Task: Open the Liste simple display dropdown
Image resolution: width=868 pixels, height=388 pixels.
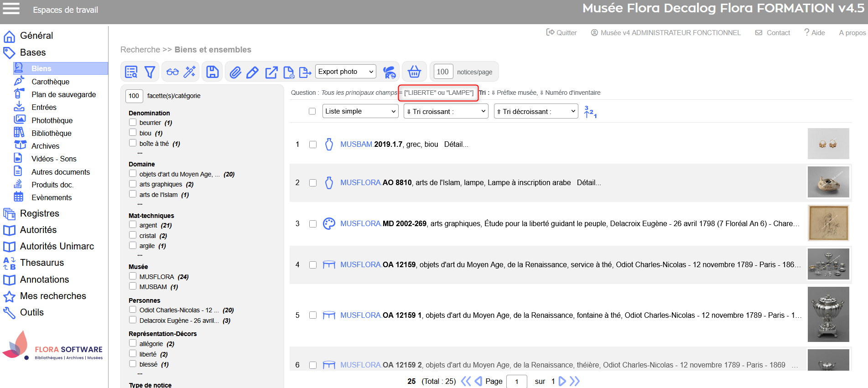Action: click(360, 111)
